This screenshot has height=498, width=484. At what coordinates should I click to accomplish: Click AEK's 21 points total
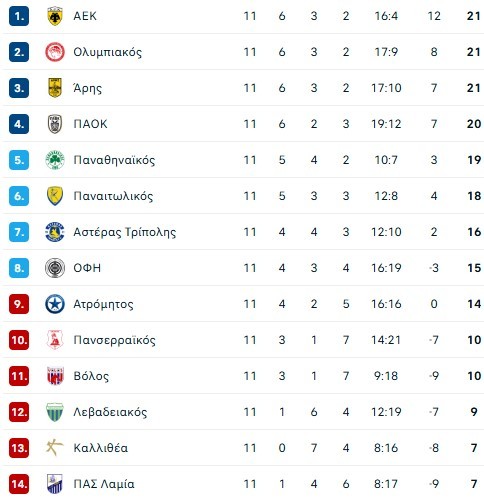tap(473, 16)
